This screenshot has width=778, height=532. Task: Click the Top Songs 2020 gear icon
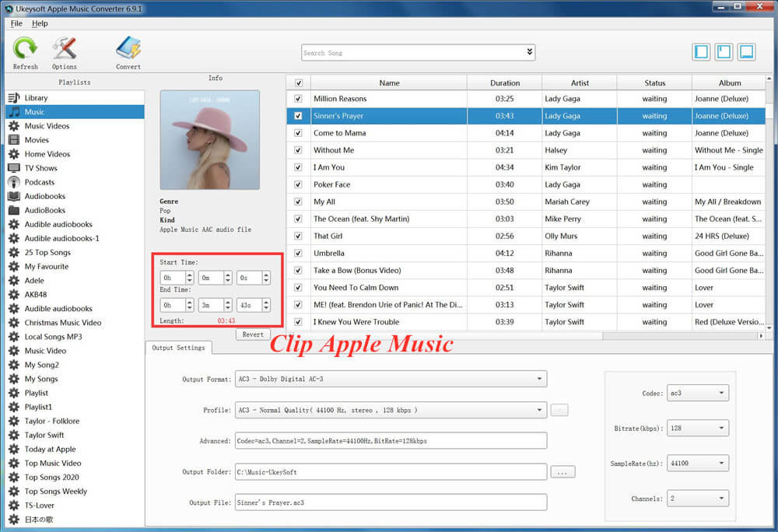[14, 477]
